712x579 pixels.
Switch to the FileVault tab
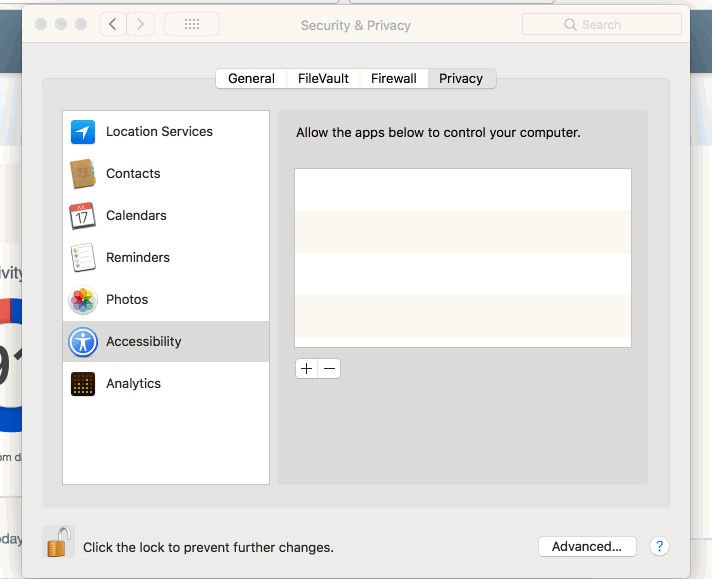coord(323,79)
